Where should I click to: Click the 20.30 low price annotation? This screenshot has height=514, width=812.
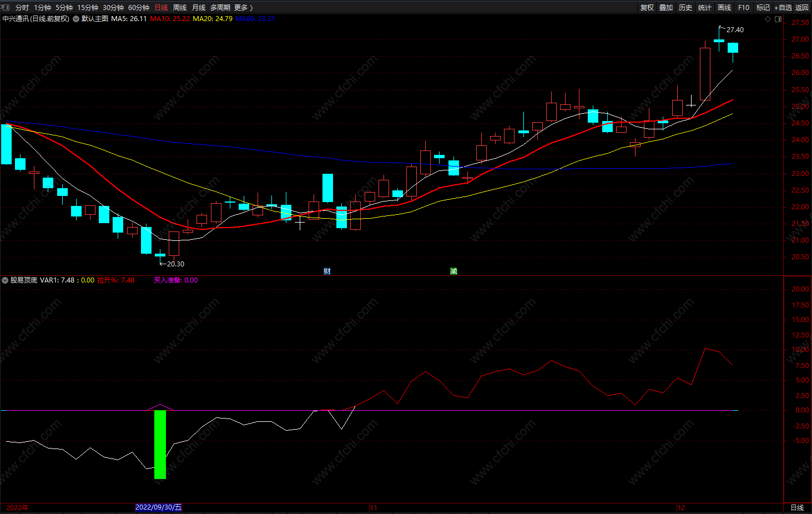[175, 264]
